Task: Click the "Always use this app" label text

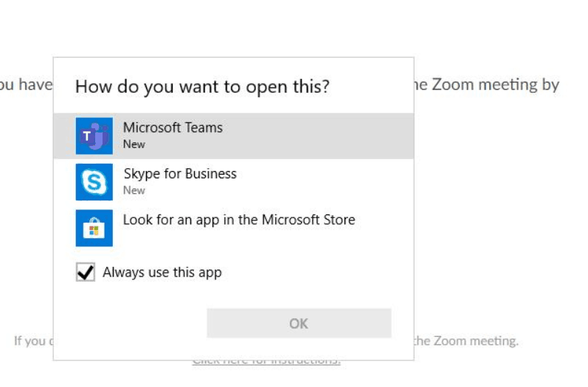Action: click(162, 273)
